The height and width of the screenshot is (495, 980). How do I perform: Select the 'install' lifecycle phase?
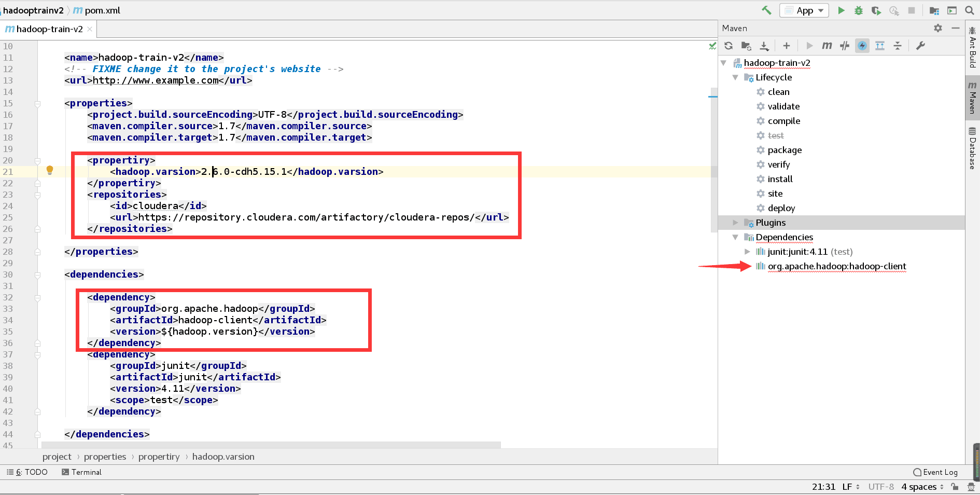(780, 179)
